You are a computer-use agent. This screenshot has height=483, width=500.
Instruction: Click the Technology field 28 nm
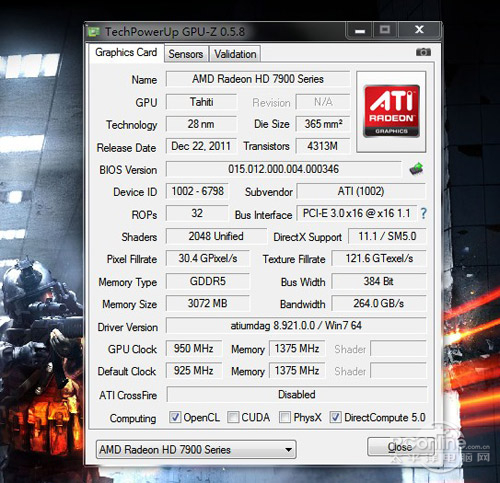pyautogui.click(x=202, y=124)
